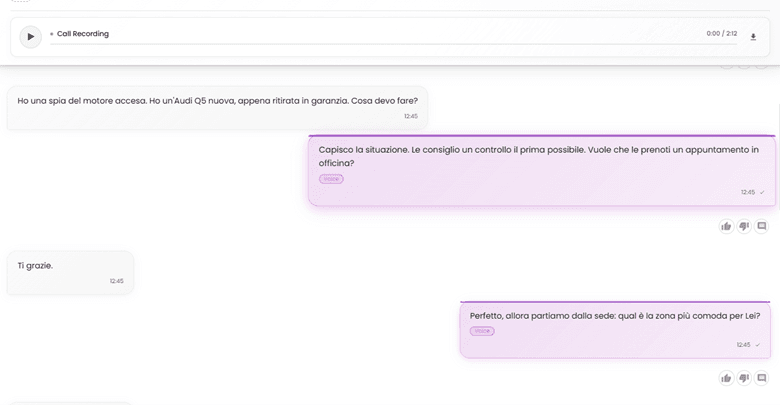780x405 pixels.
Task: Thumbs down the 'Capisco la situazione' reply
Action: tap(744, 226)
